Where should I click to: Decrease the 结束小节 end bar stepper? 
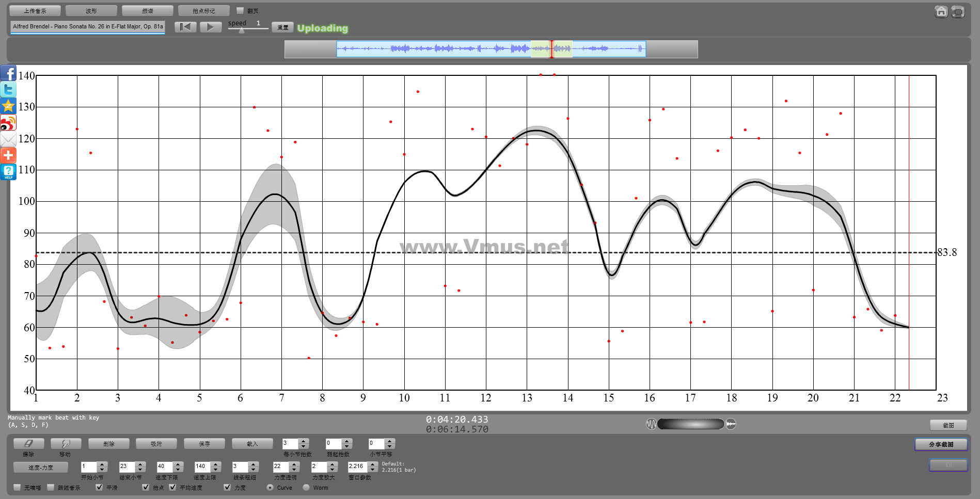click(x=140, y=469)
